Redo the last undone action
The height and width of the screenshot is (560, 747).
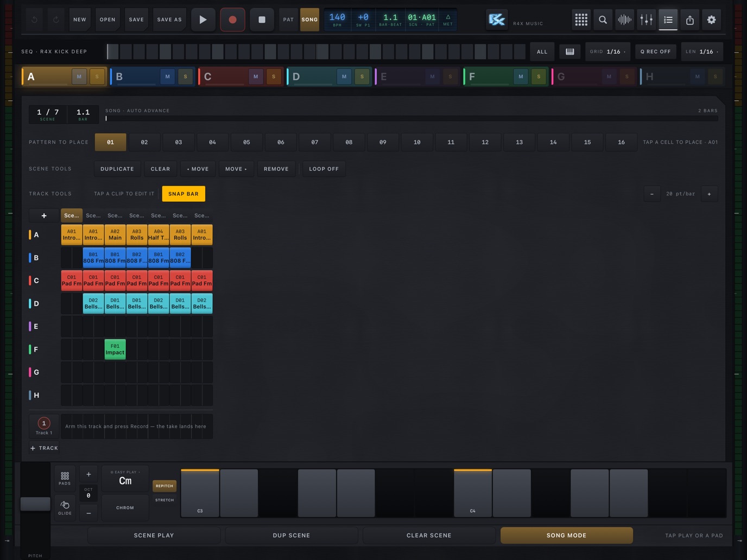click(x=56, y=20)
